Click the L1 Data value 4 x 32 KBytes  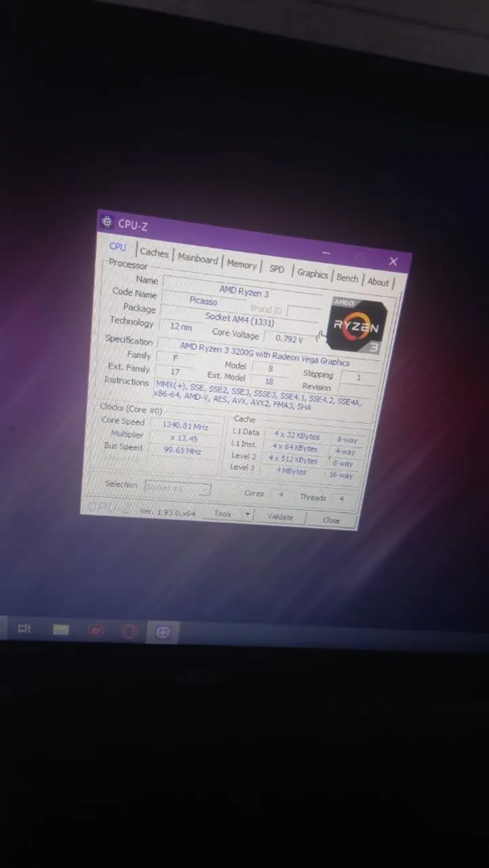(x=296, y=437)
